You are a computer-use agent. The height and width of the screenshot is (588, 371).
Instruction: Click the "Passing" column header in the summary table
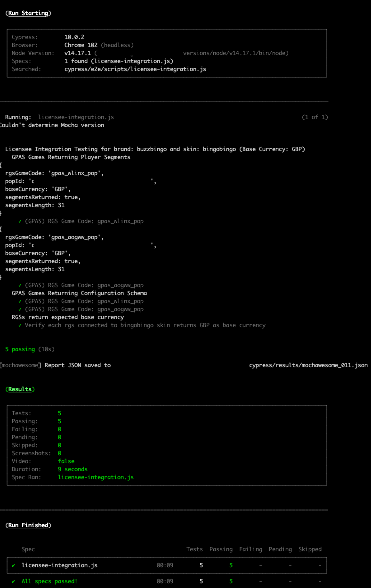click(x=221, y=549)
